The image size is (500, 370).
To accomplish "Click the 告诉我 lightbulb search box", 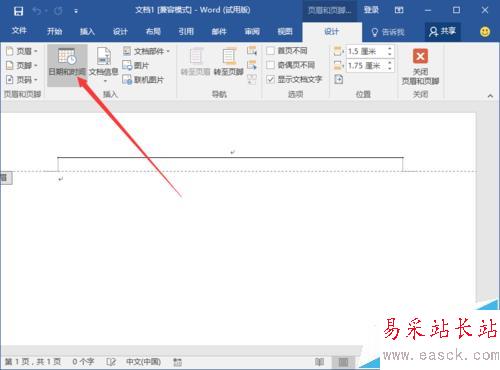I will (388, 32).
